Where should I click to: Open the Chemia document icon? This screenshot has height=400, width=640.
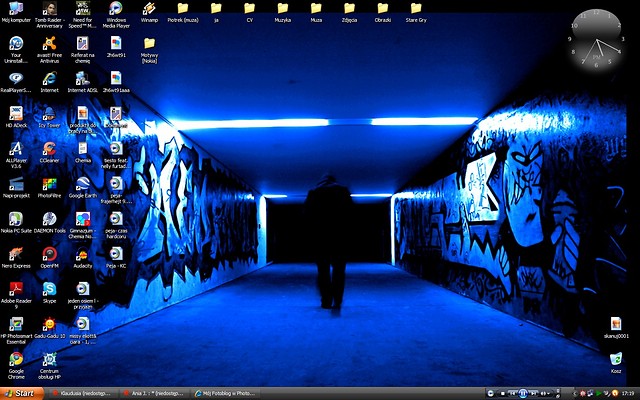[x=82, y=153]
